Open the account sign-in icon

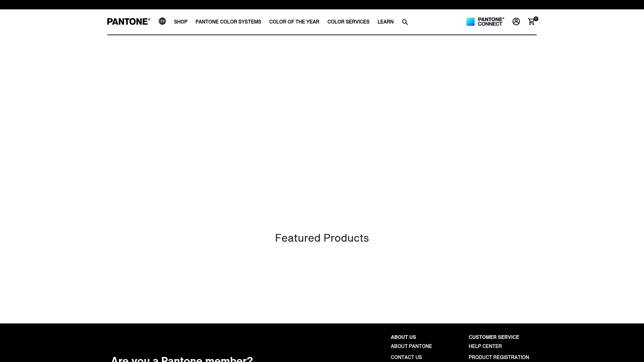516,21
